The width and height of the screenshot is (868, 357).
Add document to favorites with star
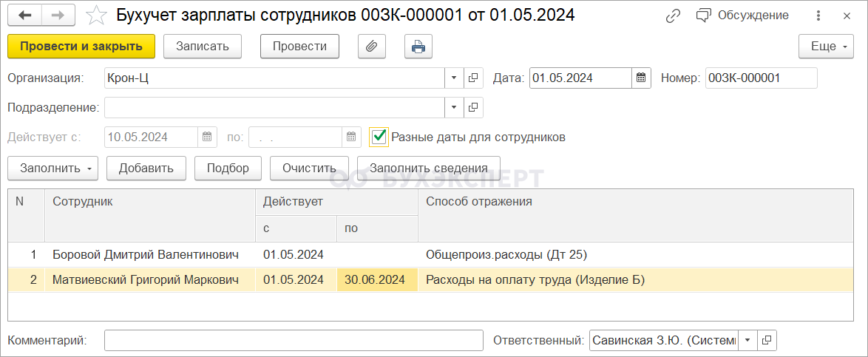pyautogui.click(x=96, y=16)
